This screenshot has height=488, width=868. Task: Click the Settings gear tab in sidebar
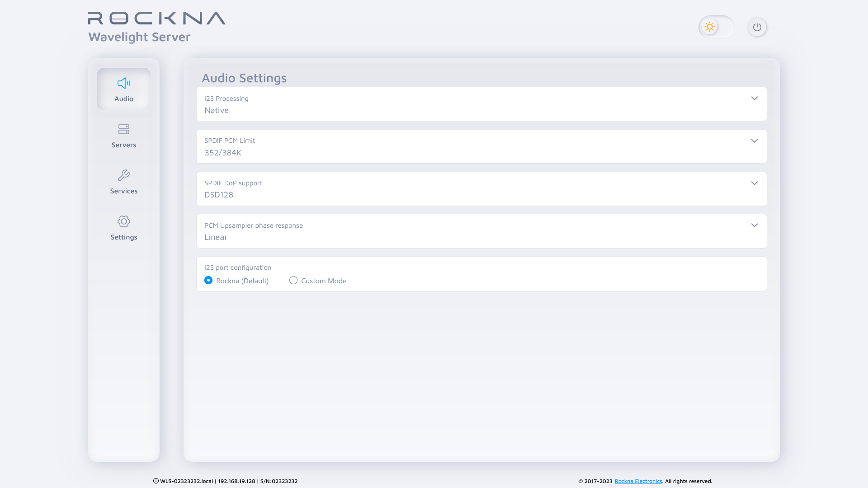(x=123, y=228)
